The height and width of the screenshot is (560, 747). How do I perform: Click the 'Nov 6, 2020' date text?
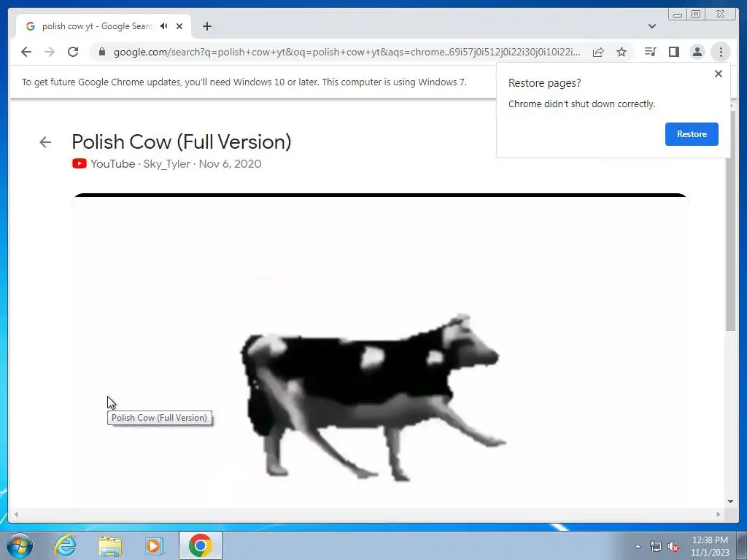[x=230, y=164]
